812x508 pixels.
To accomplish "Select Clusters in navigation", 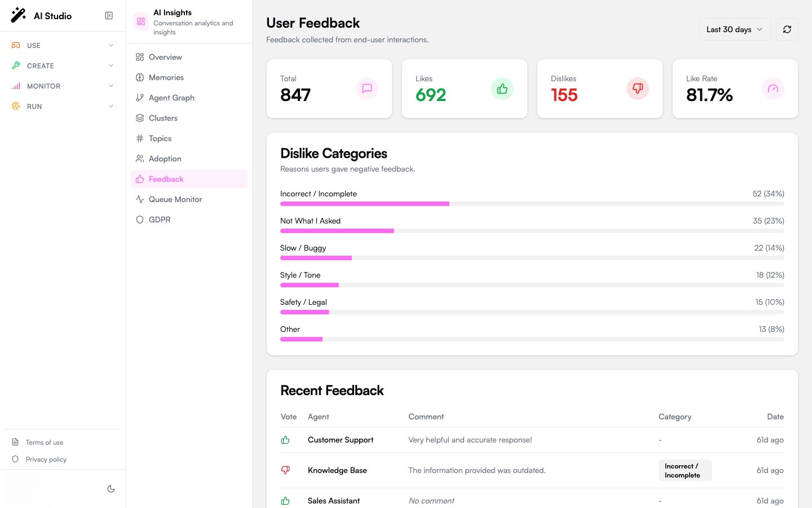I will click(x=189, y=118).
